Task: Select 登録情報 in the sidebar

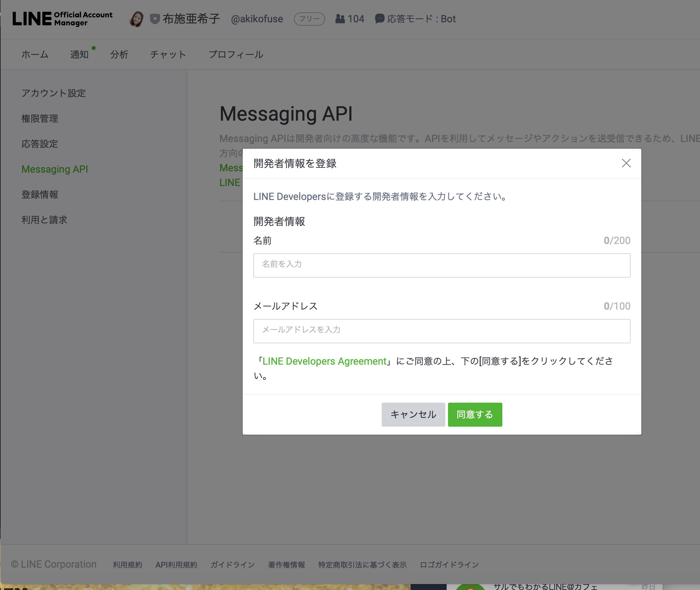Action: click(40, 195)
